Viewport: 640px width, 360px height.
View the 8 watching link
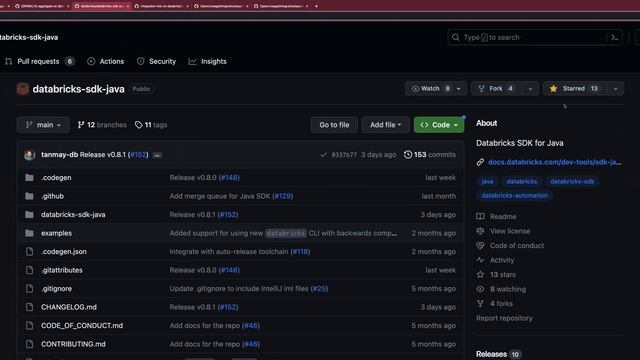click(x=508, y=289)
